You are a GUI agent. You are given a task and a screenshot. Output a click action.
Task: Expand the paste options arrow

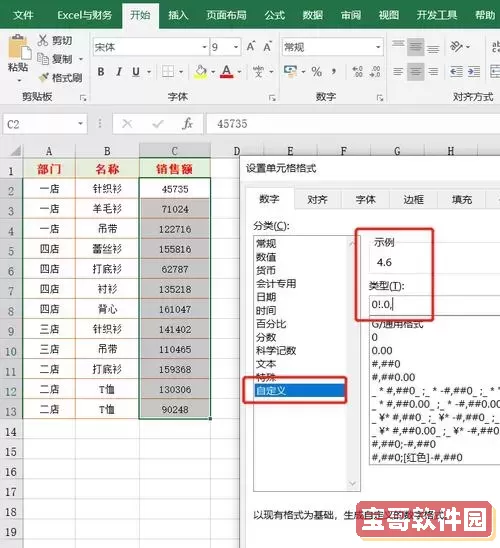pos(19,80)
